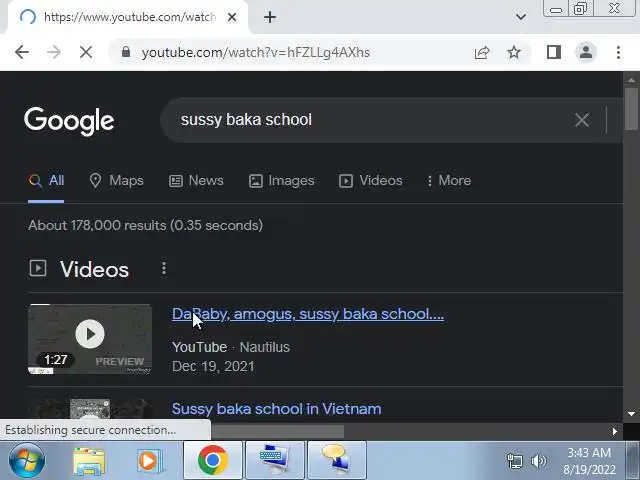The image size is (640, 480).
Task: Click the Chrome taskbar icon
Action: point(213,460)
